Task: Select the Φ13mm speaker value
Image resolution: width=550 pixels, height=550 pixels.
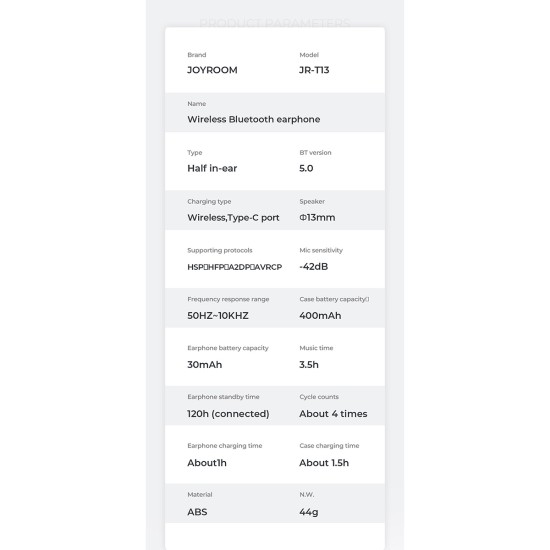Action: (317, 217)
